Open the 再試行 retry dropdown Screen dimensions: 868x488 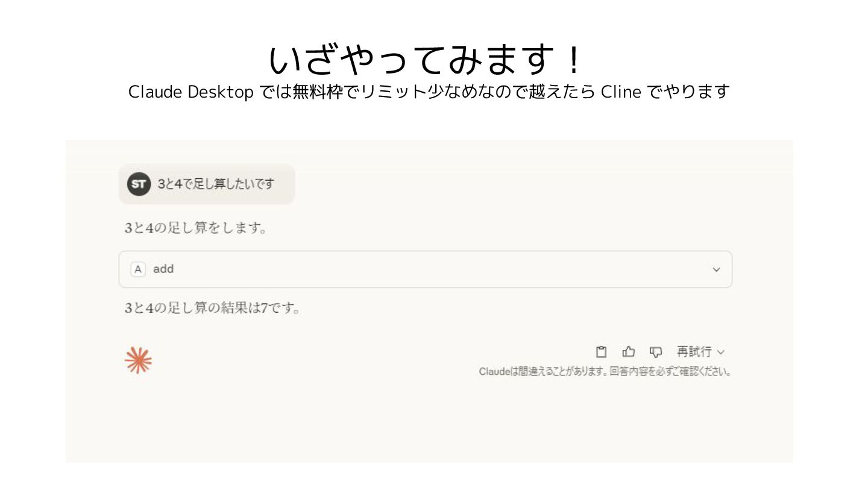point(700,352)
